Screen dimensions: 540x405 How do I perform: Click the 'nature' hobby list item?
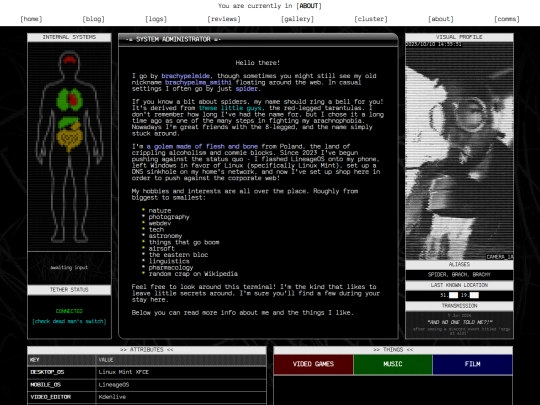(160, 210)
